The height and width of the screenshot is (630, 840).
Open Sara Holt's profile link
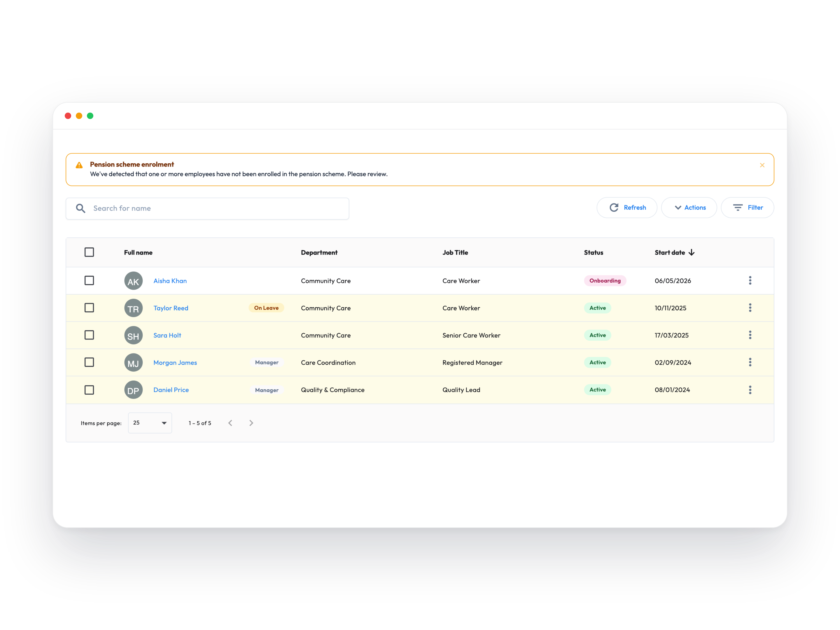167,335
